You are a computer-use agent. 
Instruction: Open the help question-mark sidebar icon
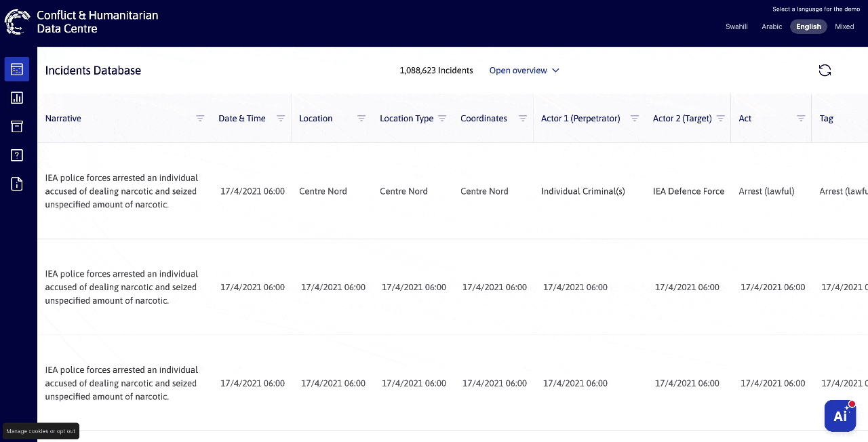17,155
